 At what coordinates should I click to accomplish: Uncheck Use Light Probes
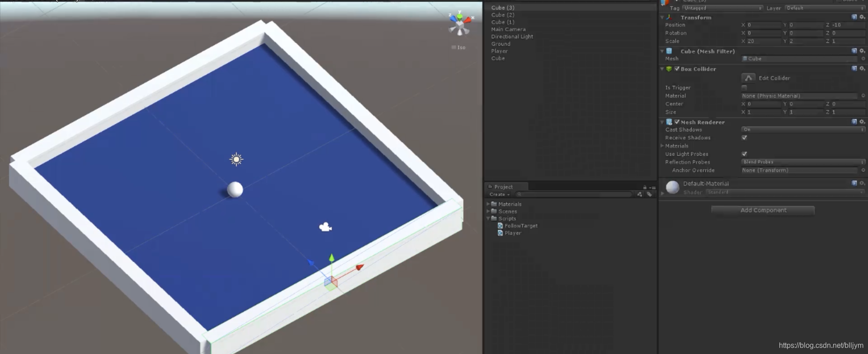pos(744,154)
